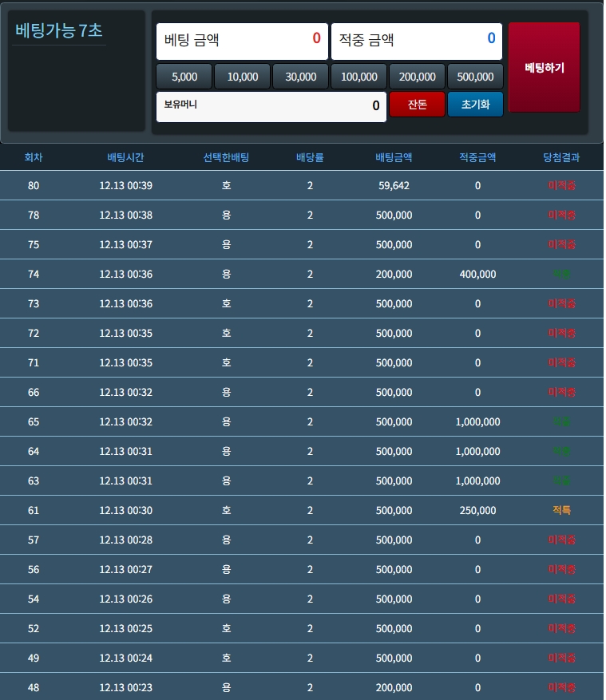Viewport: 606px width, 700px height.
Task: Click the 적특 result in round 61
Action: click(x=561, y=511)
